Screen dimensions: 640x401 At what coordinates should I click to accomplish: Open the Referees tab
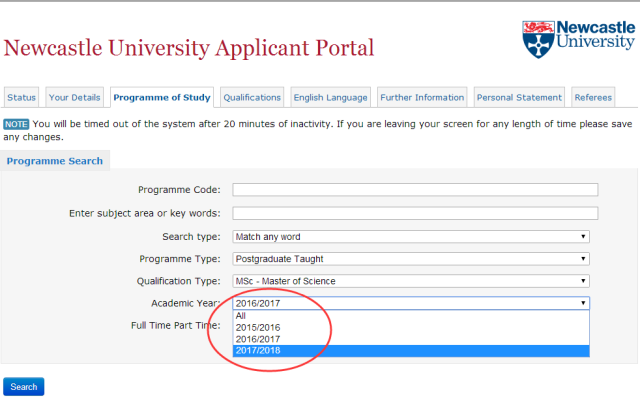593,98
